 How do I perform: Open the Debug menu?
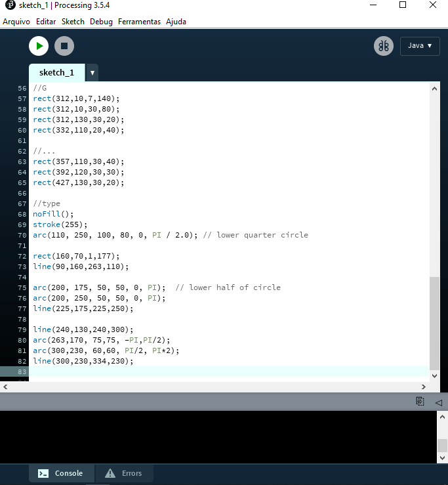coord(101,22)
